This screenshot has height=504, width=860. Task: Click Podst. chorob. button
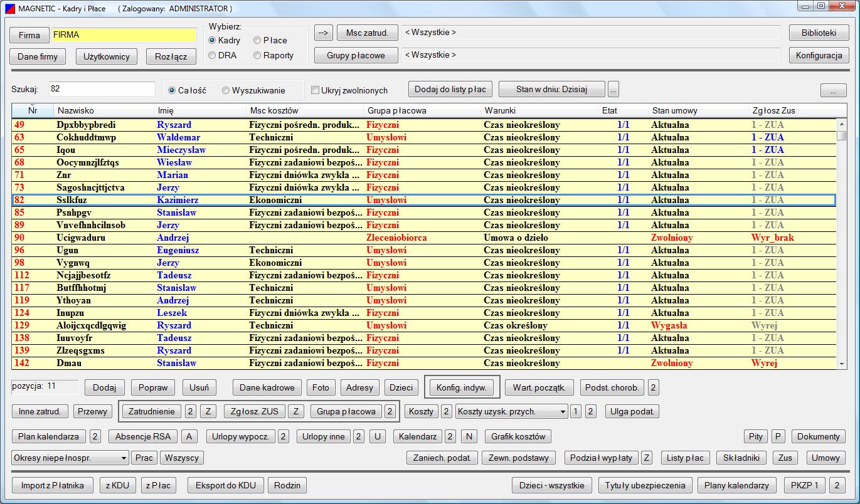(x=612, y=387)
